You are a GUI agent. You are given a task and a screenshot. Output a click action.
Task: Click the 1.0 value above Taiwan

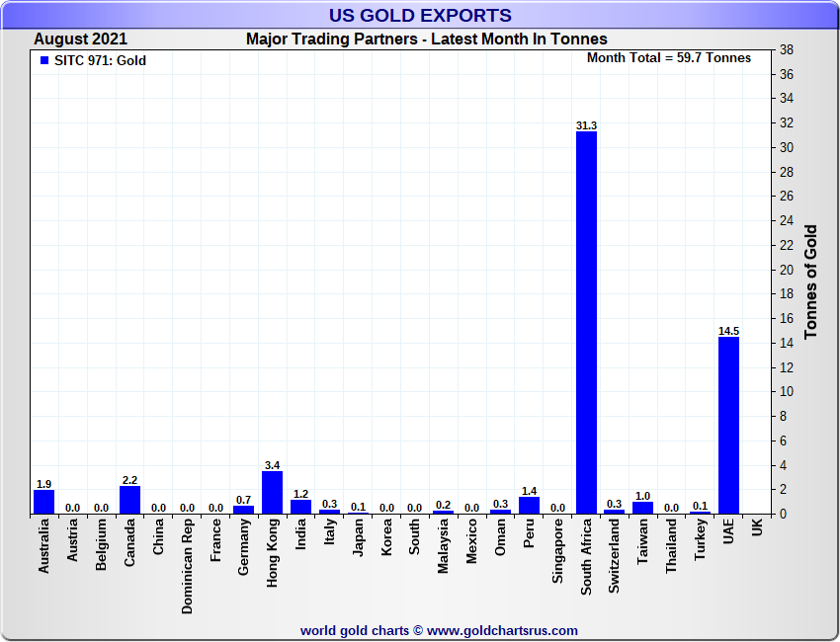click(643, 496)
